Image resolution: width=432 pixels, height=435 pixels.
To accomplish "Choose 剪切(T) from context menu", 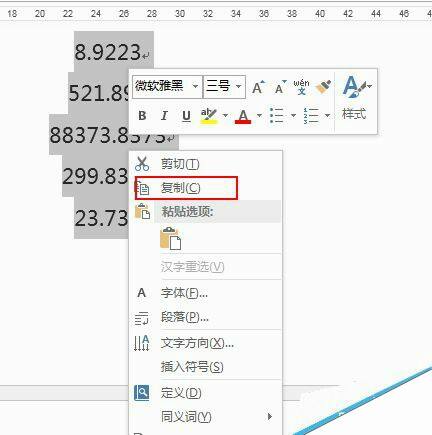I will (x=205, y=164).
